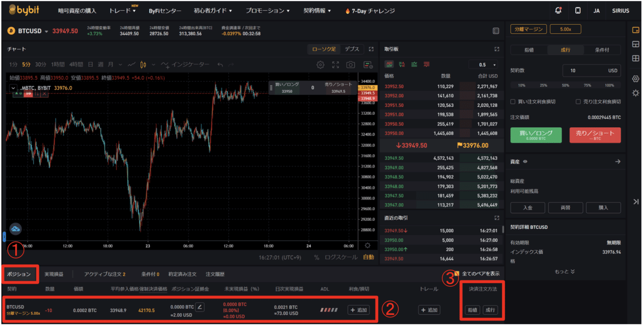The width and height of the screenshot is (644, 326).
Task: Select the 指値 order type tab
Action: pos(529,50)
